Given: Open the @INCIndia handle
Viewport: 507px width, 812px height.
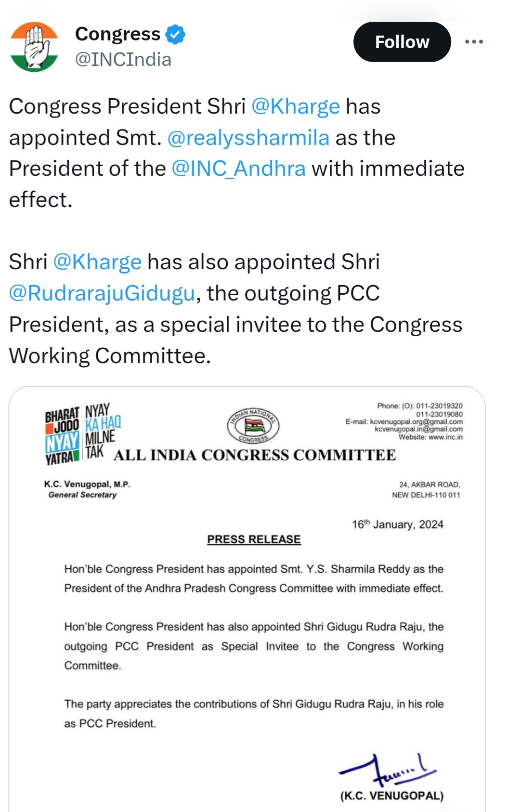Looking at the screenshot, I should click(123, 60).
